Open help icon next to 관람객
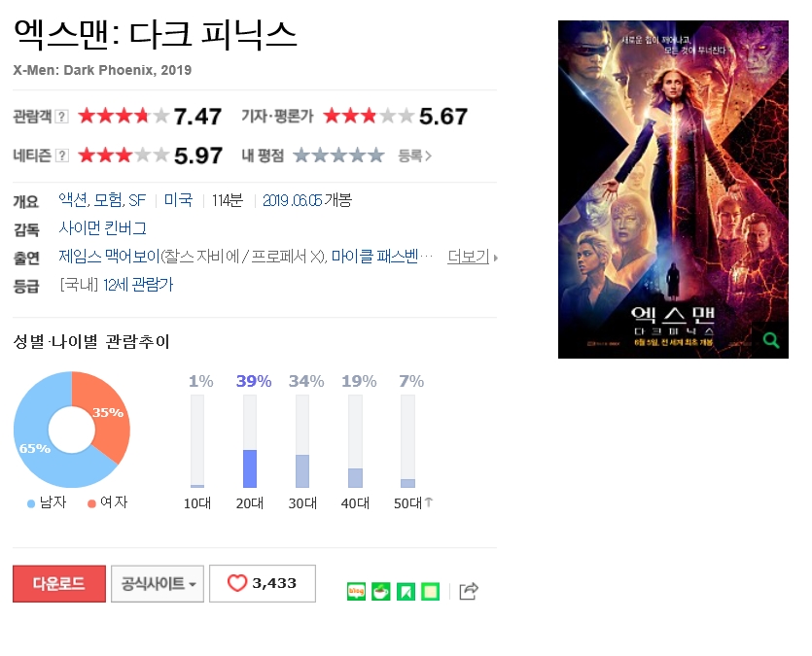This screenshot has height=656, width=812. [61, 117]
